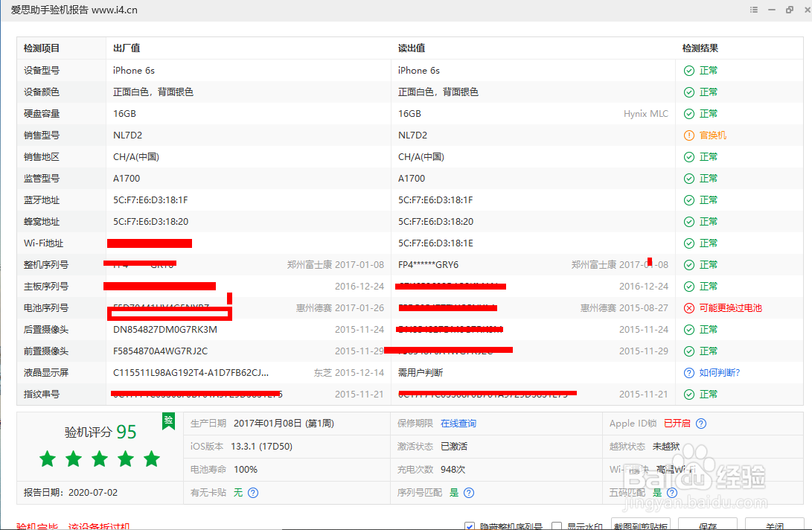Click the 验机评分 95 score
Image resolution: width=812 pixels, height=530 pixels.
pyautogui.click(x=100, y=432)
